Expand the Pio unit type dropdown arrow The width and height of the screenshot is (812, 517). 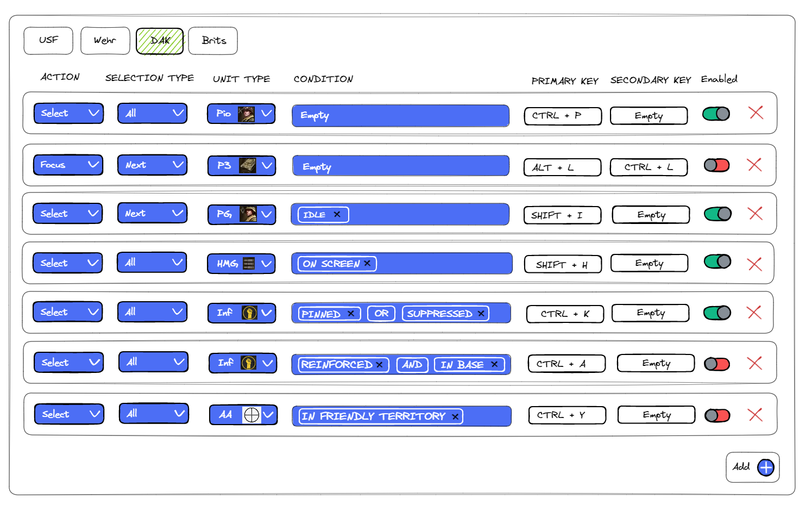(x=266, y=114)
